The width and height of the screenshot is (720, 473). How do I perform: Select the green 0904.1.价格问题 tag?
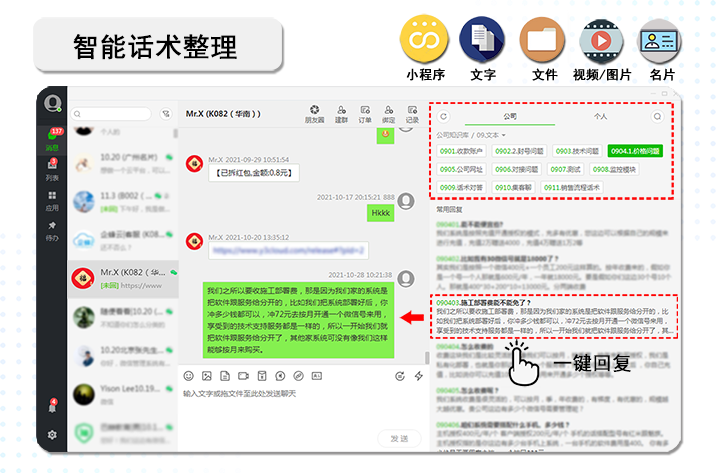[x=635, y=151]
